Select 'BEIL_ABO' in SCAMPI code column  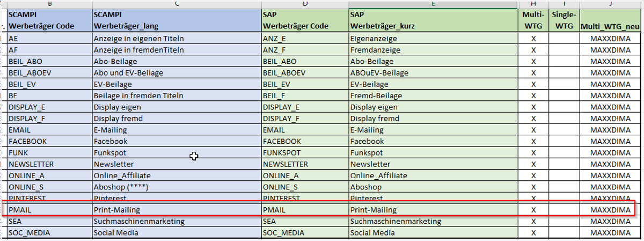click(49, 61)
